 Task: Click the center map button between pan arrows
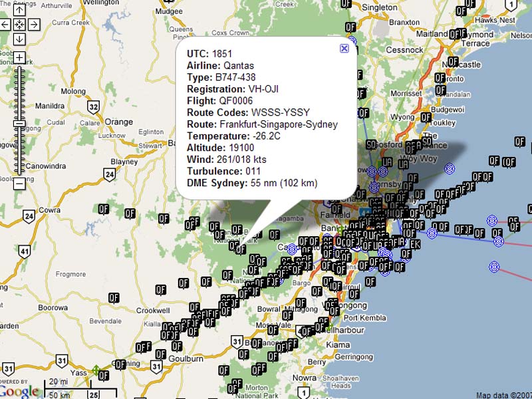tap(19, 25)
